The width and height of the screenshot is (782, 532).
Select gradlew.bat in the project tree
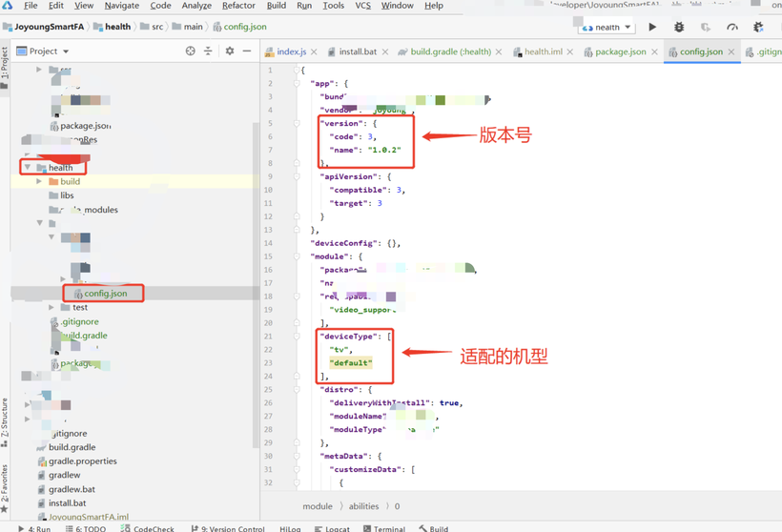point(72,489)
